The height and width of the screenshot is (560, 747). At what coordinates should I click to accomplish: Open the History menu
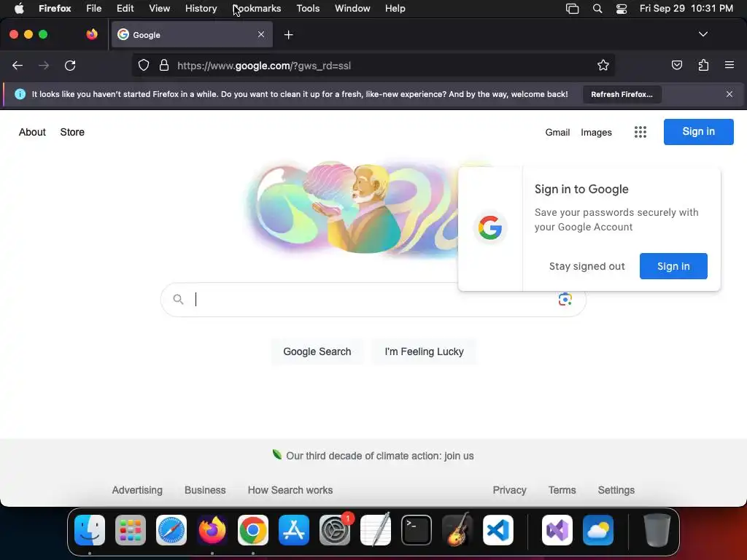tap(201, 9)
